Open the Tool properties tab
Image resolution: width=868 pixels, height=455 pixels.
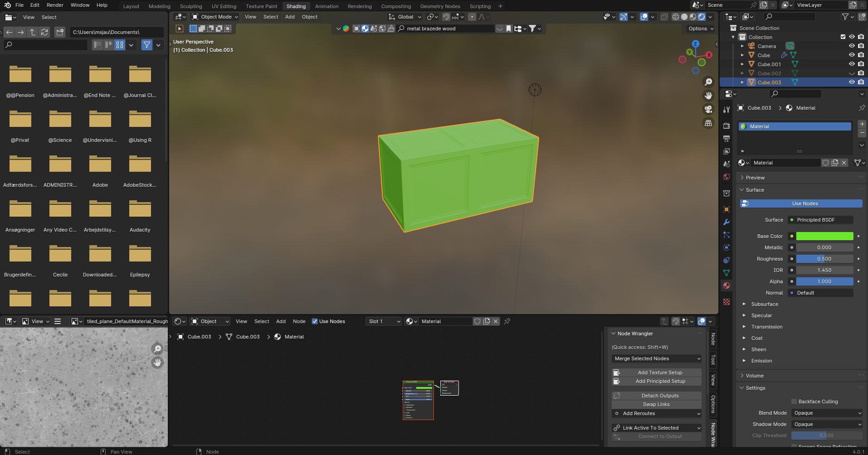727,109
